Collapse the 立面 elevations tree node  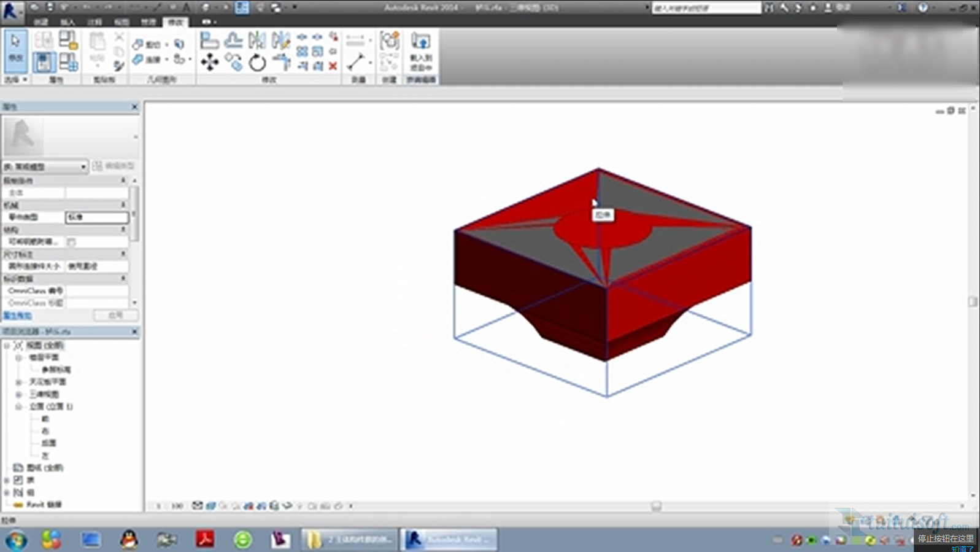click(18, 406)
